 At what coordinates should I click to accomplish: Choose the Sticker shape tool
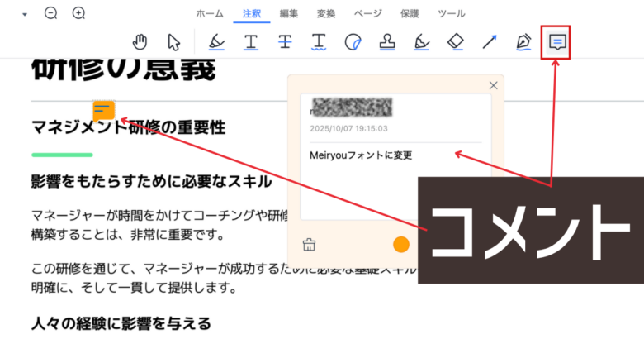[x=353, y=41]
